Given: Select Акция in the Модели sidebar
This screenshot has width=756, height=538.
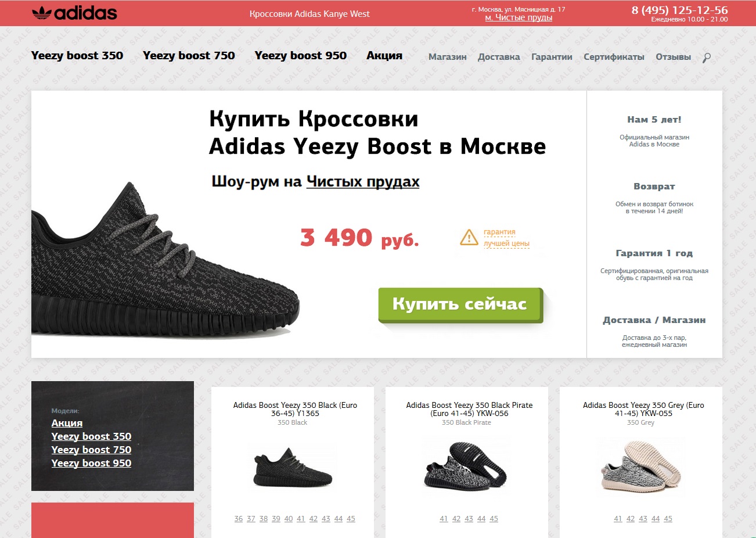Looking at the screenshot, I should tap(67, 423).
